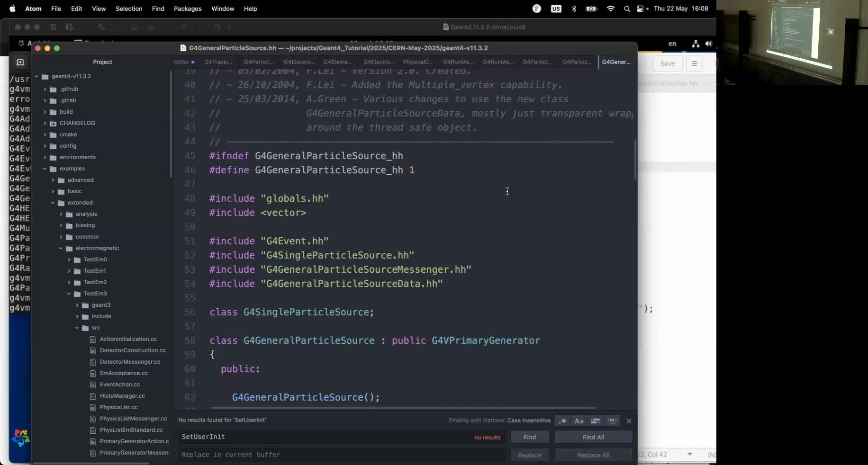868x465 pixels.
Task: Expand the TestEm0 folder in tree
Action: pyautogui.click(x=69, y=259)
